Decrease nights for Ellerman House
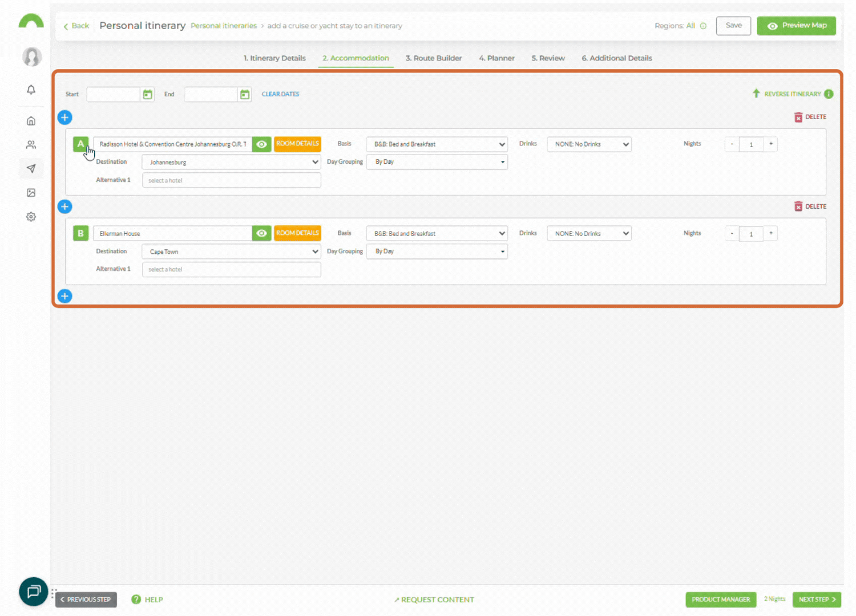The width and height of the screenshot is (856, 616). (732, 233)
